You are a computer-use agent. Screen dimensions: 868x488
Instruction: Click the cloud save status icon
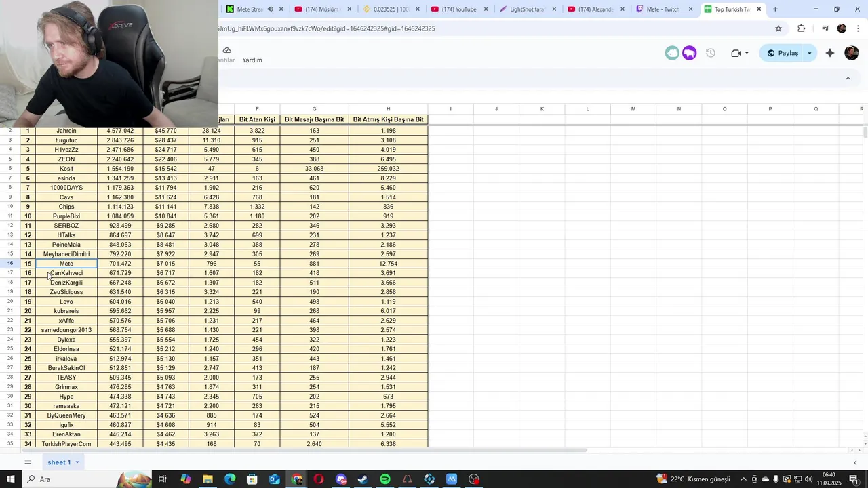click(226, 50)
